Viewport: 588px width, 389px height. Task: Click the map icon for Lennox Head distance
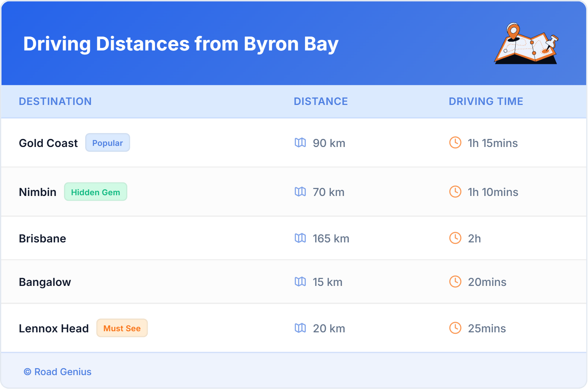[x=301, y=328]
